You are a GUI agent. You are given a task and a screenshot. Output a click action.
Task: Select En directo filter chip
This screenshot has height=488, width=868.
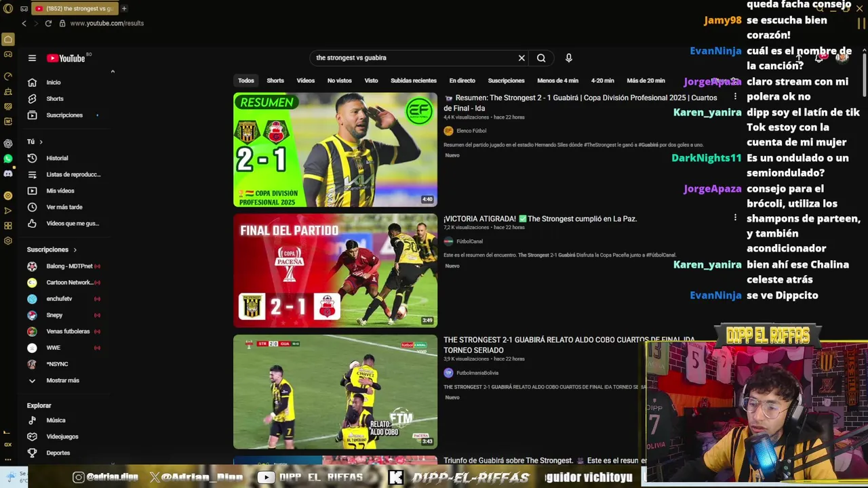[x=462, y=81]
